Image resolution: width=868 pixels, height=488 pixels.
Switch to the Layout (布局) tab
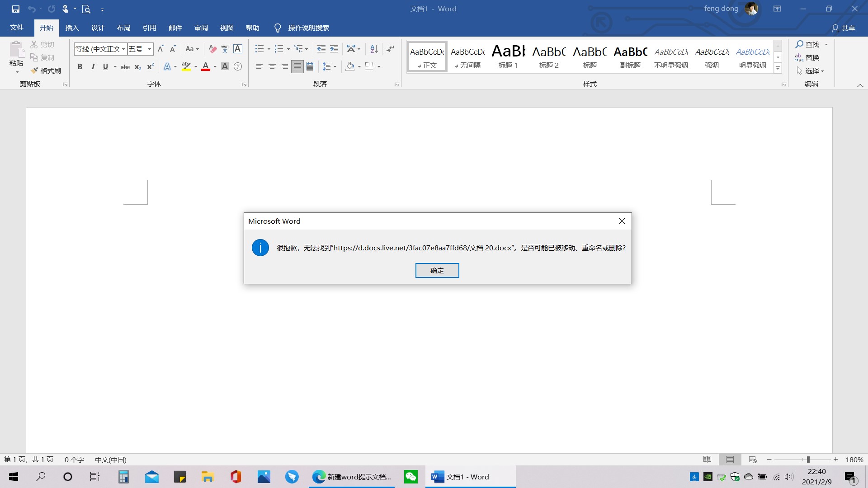coord(123,28)
